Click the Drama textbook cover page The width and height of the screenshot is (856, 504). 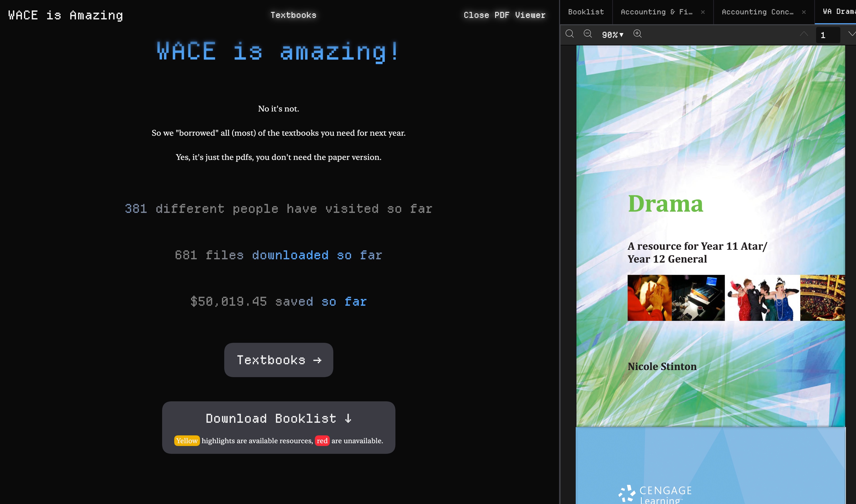click(711, 236)
